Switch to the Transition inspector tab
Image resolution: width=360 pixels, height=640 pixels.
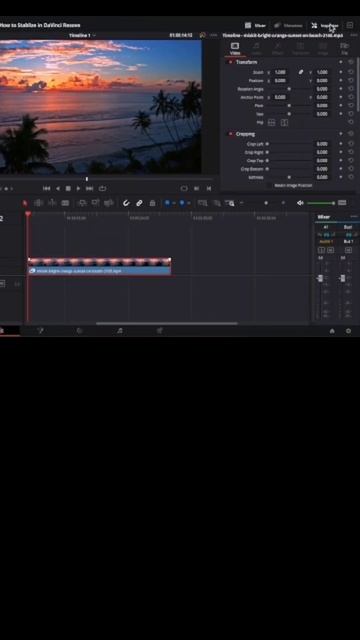pos(300,48)
